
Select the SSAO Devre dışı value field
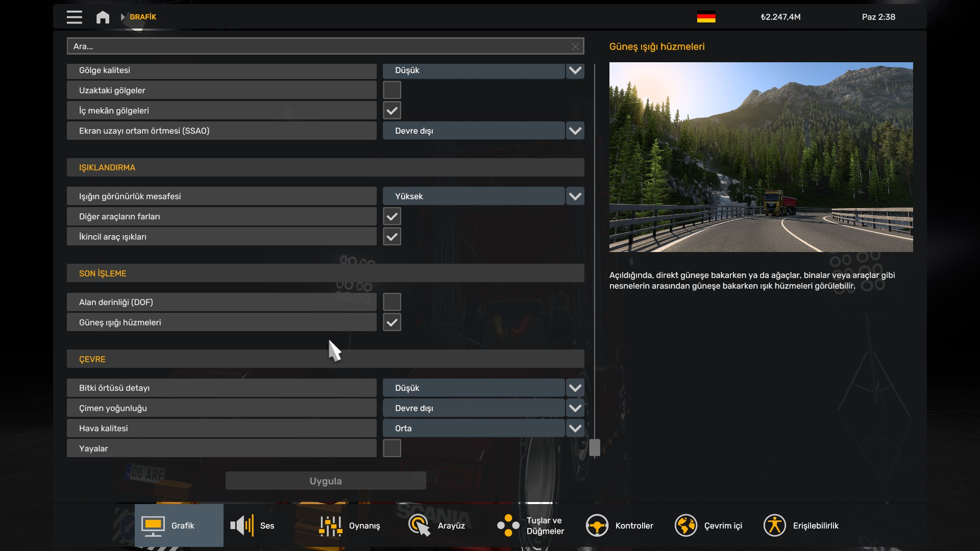coord(474,131)
